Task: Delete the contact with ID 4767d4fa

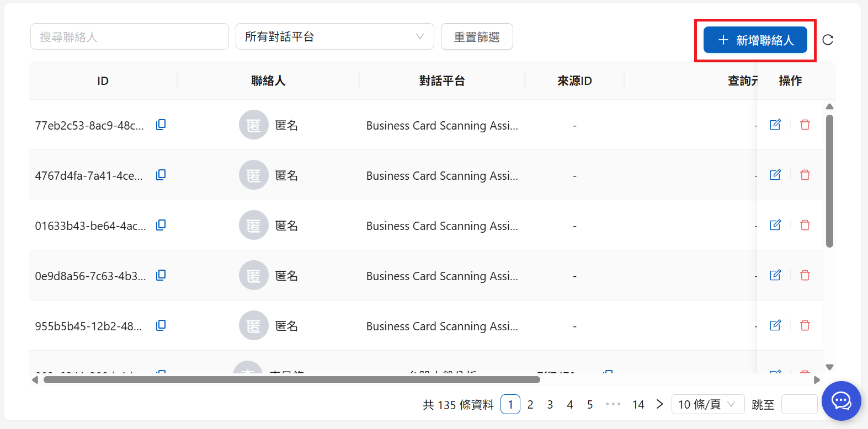Action: 805,175
